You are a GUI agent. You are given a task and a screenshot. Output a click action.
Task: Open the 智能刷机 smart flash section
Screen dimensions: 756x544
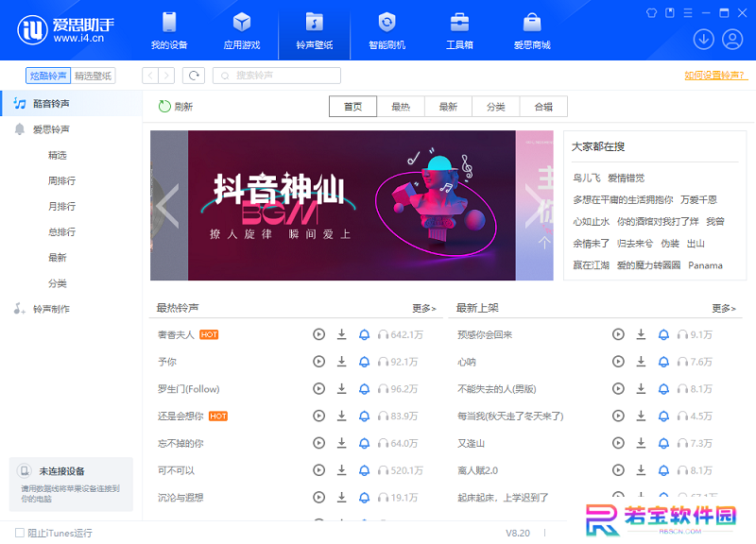(387, 30)
